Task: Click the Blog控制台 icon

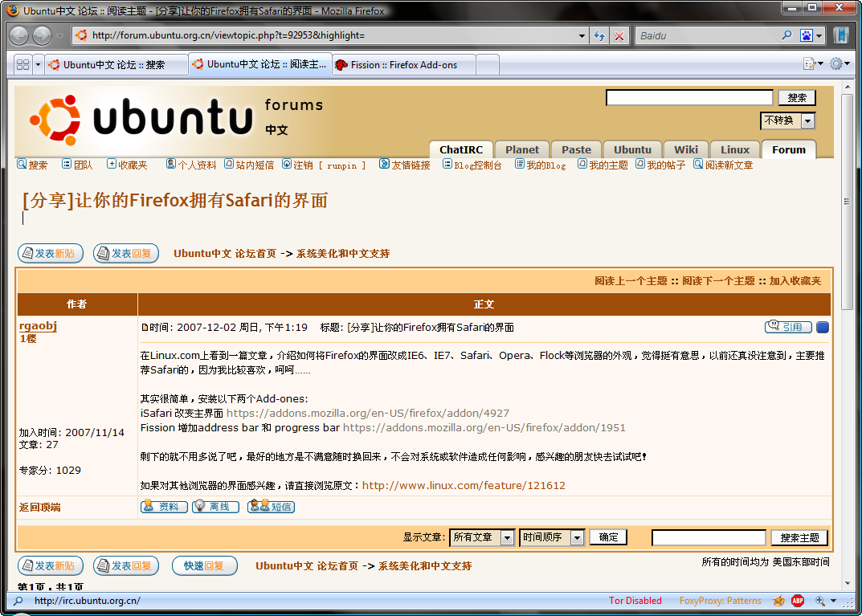Action: point(447,164)
